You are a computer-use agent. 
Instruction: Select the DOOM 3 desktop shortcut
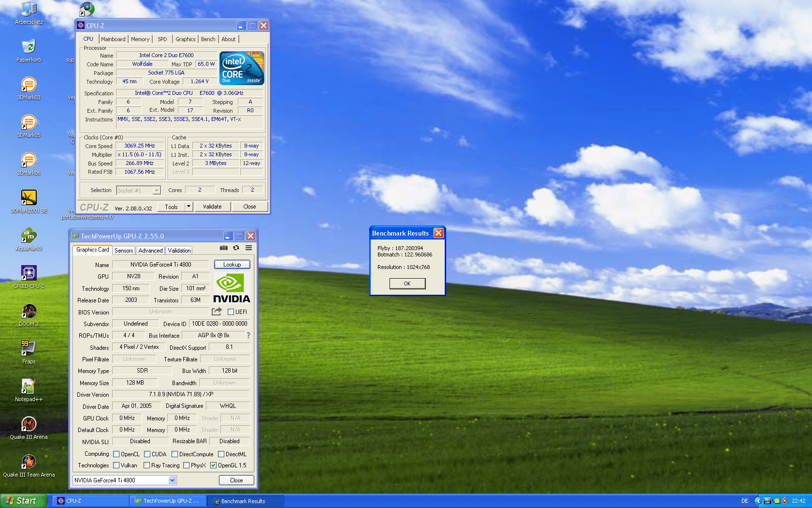[x=29, y=315]
